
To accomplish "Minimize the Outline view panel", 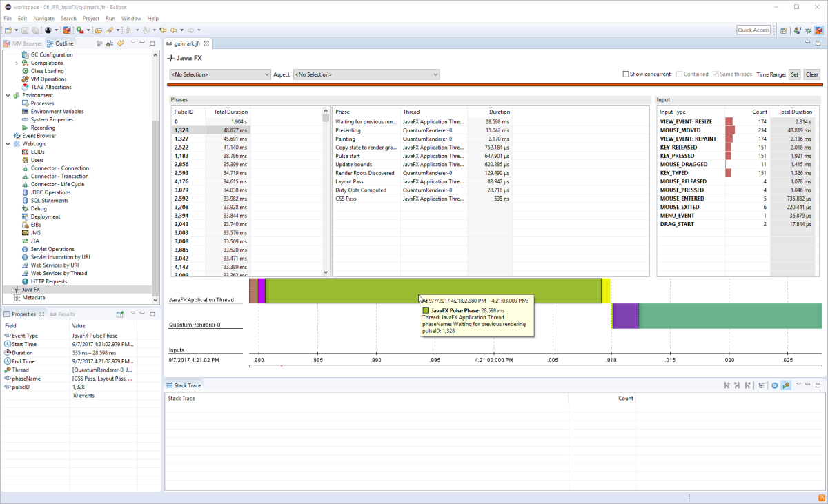I will point(142,42).
